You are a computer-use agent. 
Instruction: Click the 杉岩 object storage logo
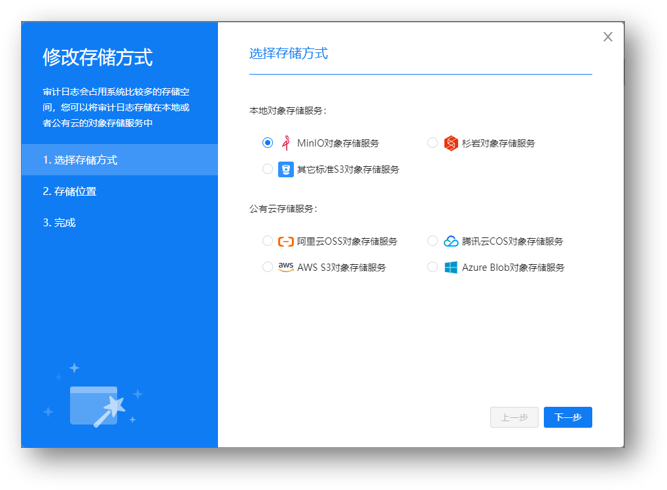tap(451, 143)
